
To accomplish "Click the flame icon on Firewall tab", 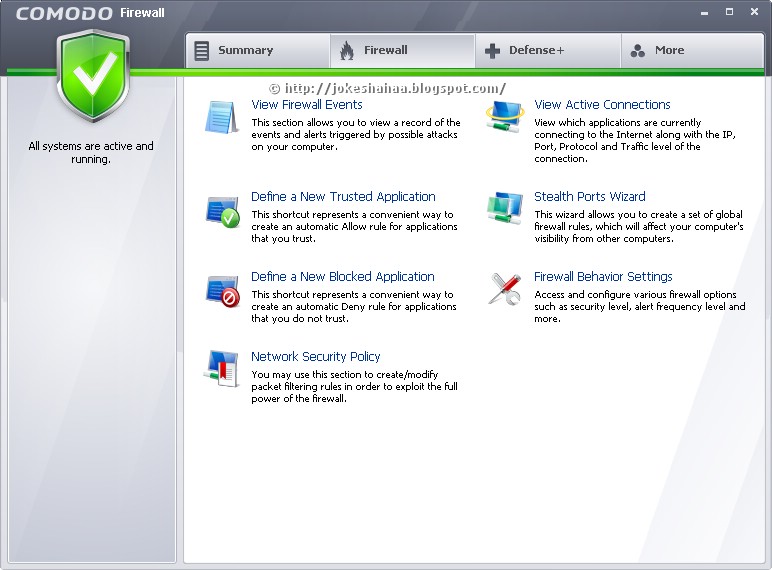I will [x=347, y=51].
